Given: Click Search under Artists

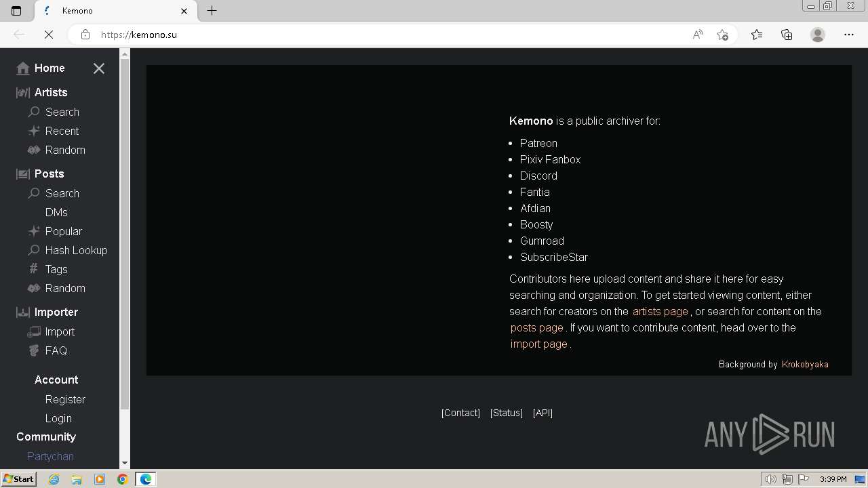Looking at the screenshot, I should [62, 112].
